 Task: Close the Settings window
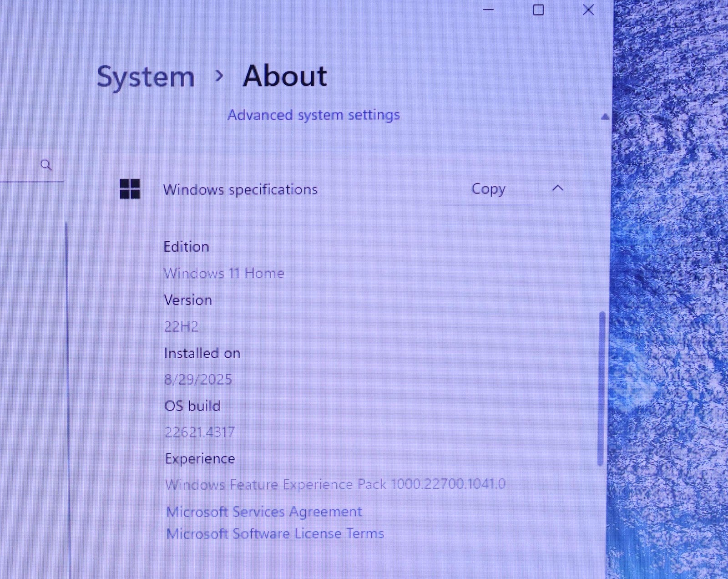[x=588, y=10]
